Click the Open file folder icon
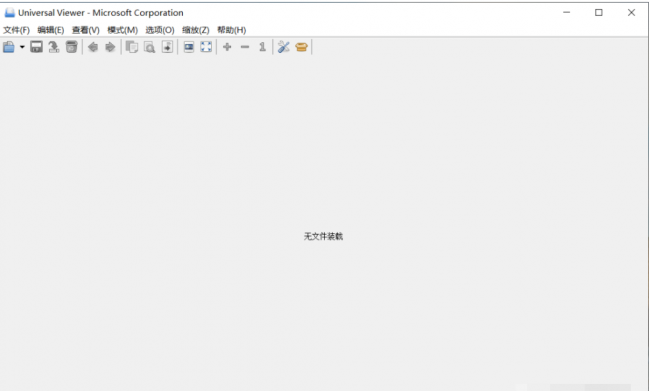 pos(9,47)
